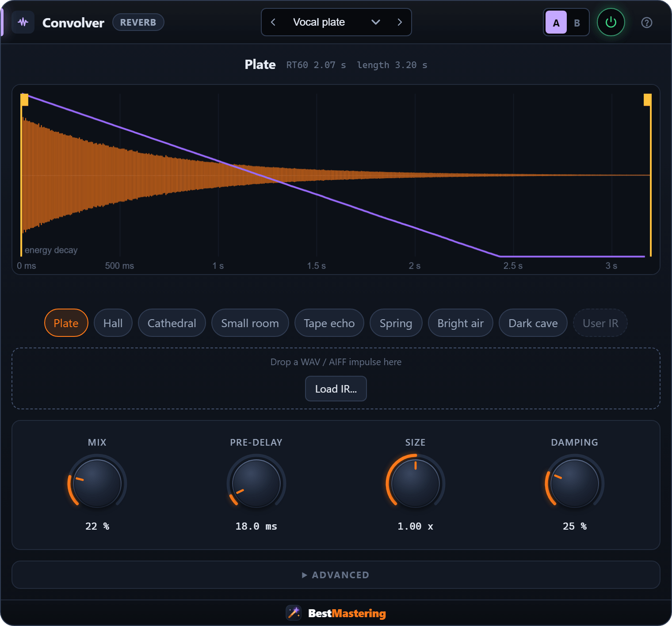Screen dimensions: 672x626
Task: Select the Cathedral impulse type
Action: click(x=172, y=323)
